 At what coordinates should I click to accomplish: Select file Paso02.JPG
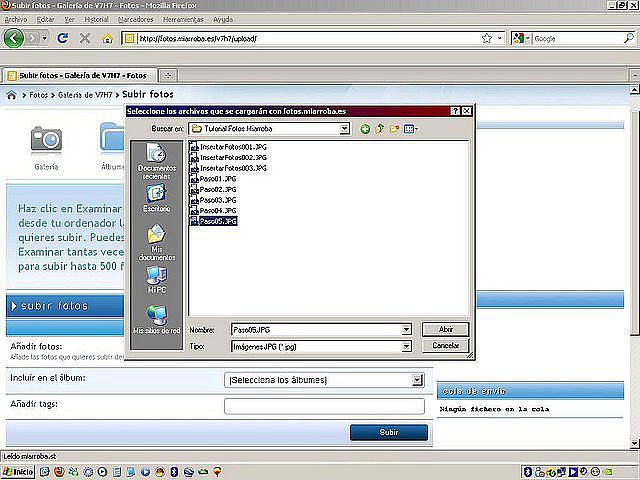[x=213, y=189]
